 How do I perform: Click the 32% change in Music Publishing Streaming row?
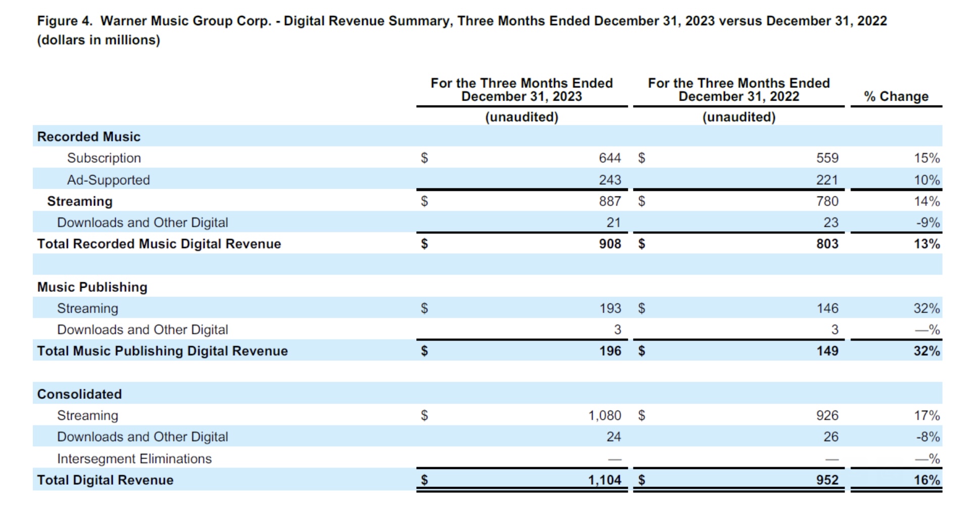927,308
